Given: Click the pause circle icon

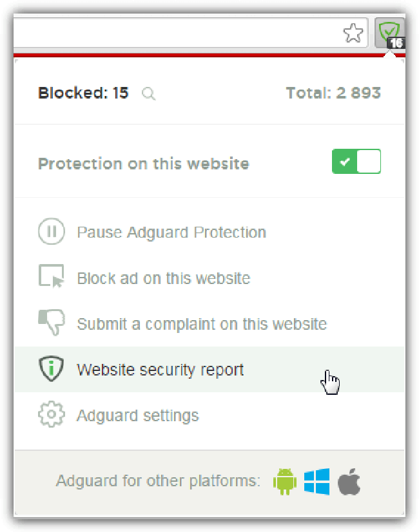Looking at the screenshot, I should (x=51, y=232).
